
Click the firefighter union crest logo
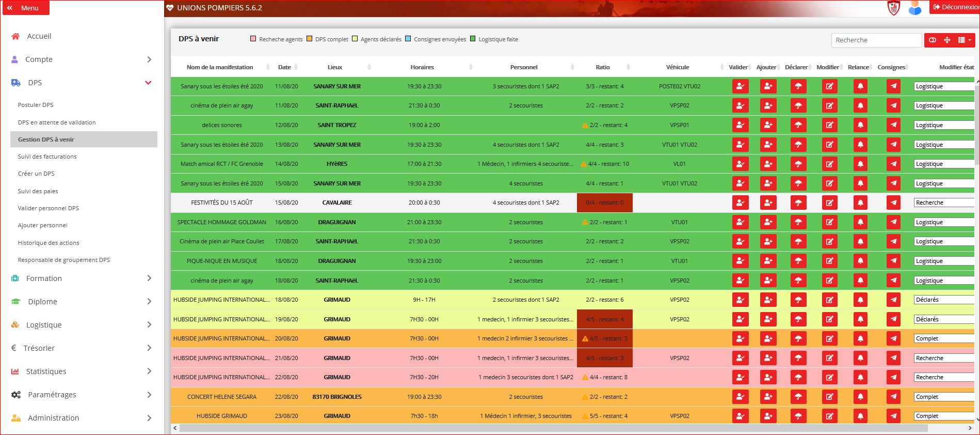click(894, 8)
